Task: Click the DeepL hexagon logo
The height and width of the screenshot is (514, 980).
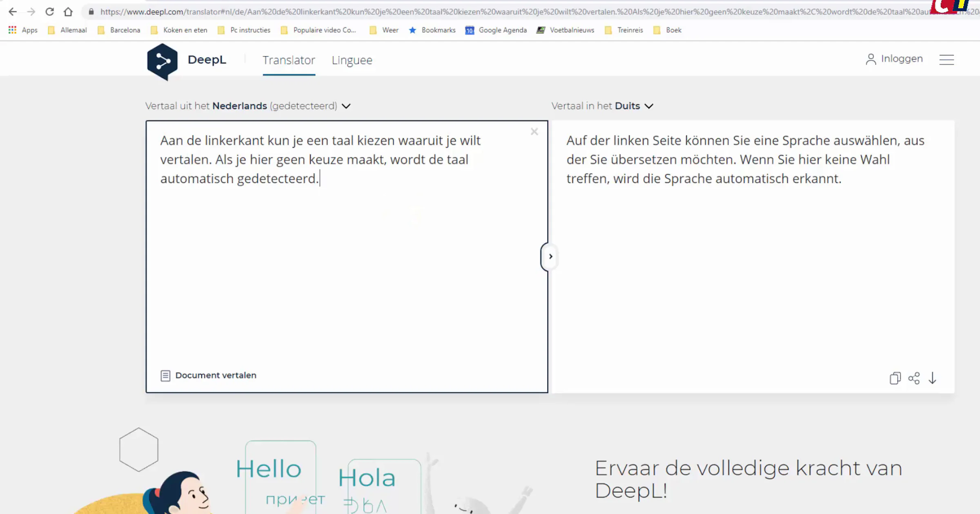Action: point(162,62)
